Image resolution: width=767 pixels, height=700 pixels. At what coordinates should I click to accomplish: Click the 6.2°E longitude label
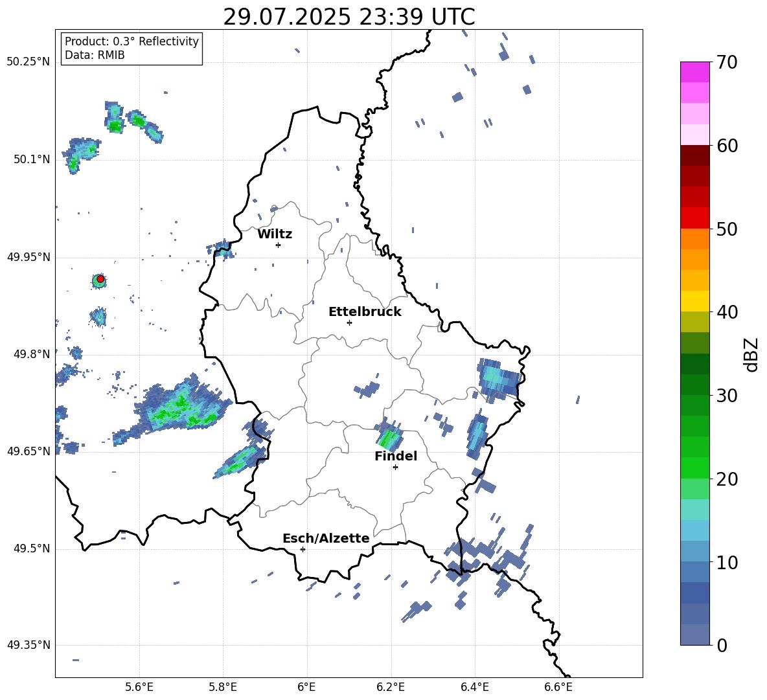(391, 687)
